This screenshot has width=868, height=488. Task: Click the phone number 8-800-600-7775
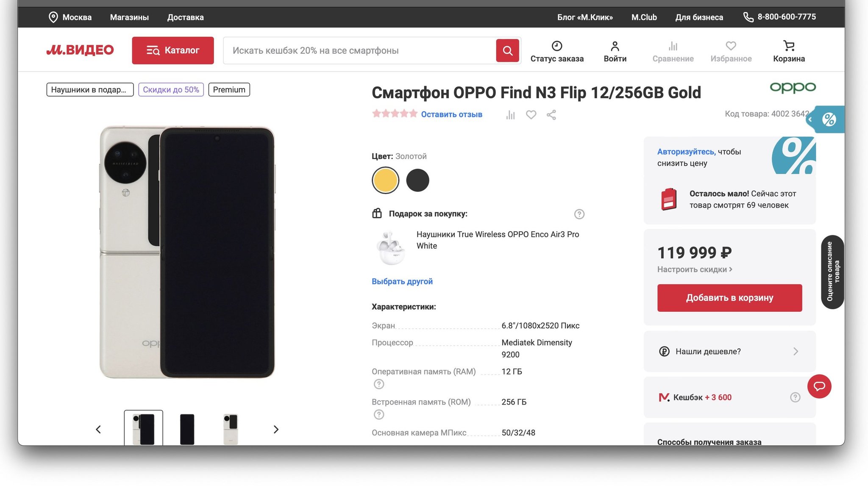786,17
